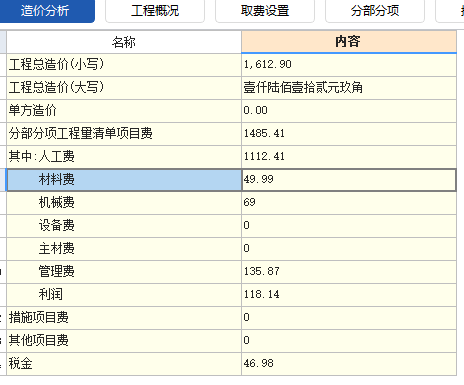Open the 工程概况 tab

155,11
